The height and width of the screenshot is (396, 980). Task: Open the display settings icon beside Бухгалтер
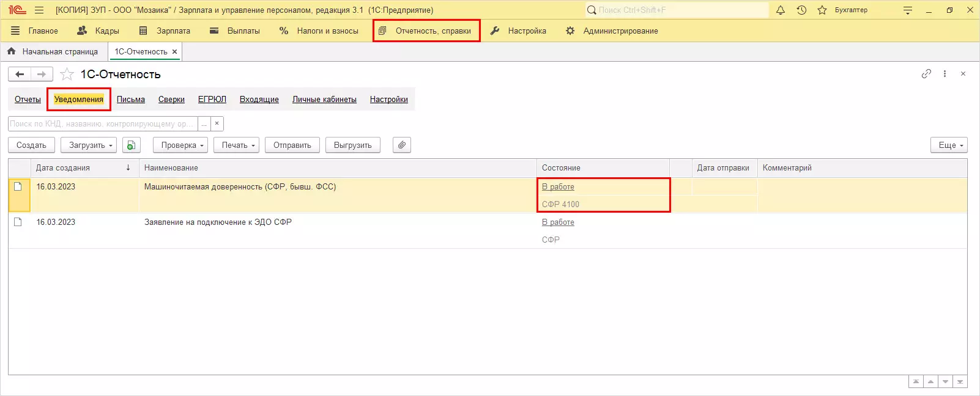908,10
